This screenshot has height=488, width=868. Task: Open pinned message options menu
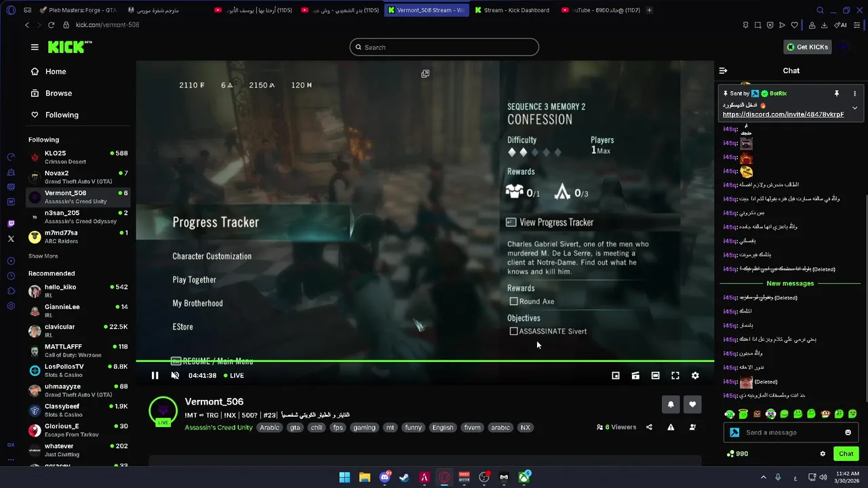coord(854,94)
